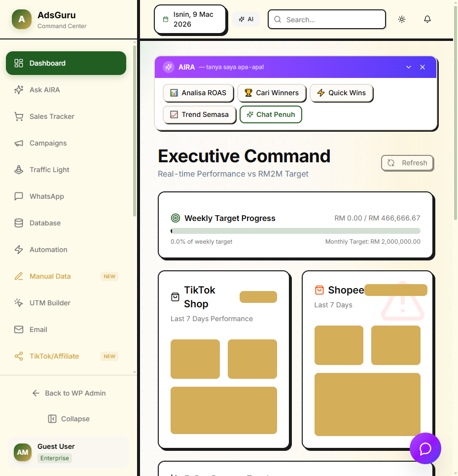Collapse the AIRA banner with its chevron

click(409, 67)
